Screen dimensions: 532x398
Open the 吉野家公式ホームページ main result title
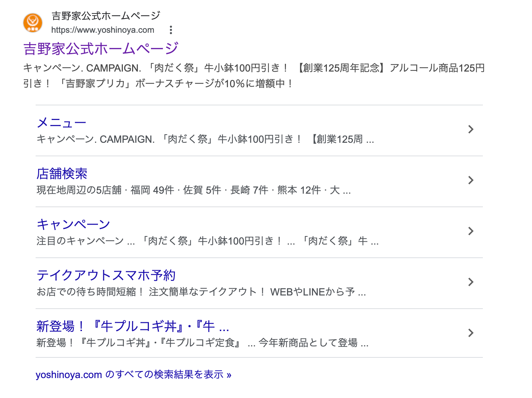(x=101, y=48)
